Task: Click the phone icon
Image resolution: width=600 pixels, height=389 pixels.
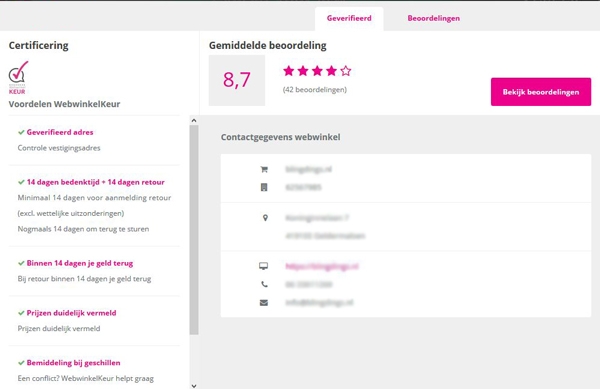Action: [x=264, y=284]
